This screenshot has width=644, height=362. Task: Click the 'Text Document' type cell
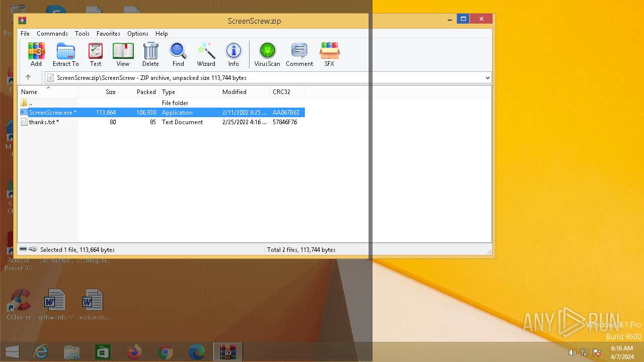[x=182, y=122]
